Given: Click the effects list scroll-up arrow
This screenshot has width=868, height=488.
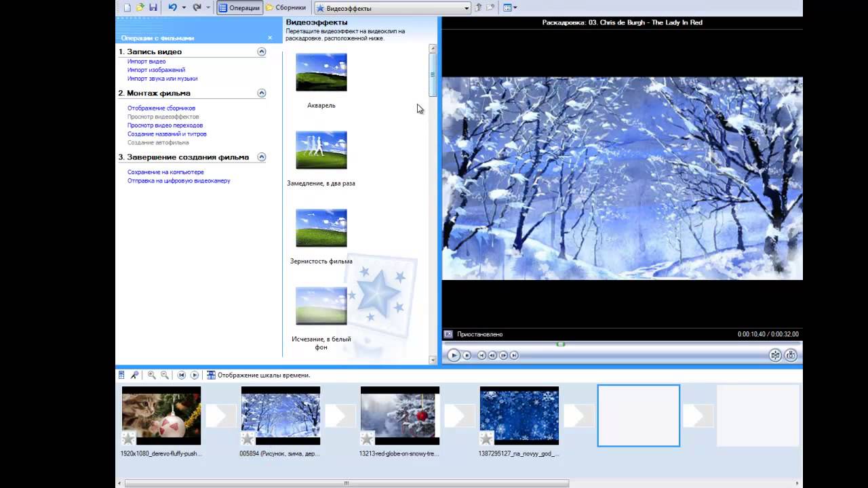Looking at the screenshot, I should [433, 49].
